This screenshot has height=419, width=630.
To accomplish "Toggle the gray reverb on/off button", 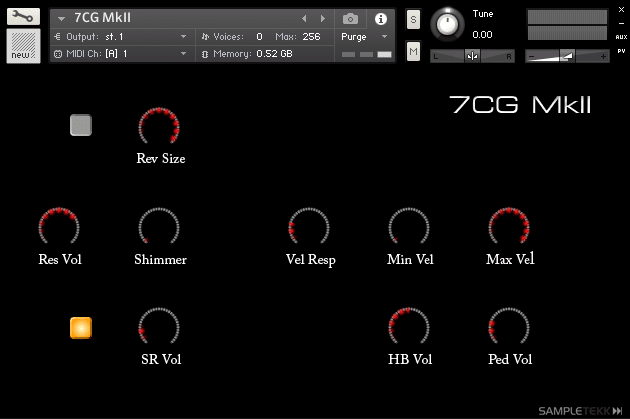I will [x=81, y=125].
